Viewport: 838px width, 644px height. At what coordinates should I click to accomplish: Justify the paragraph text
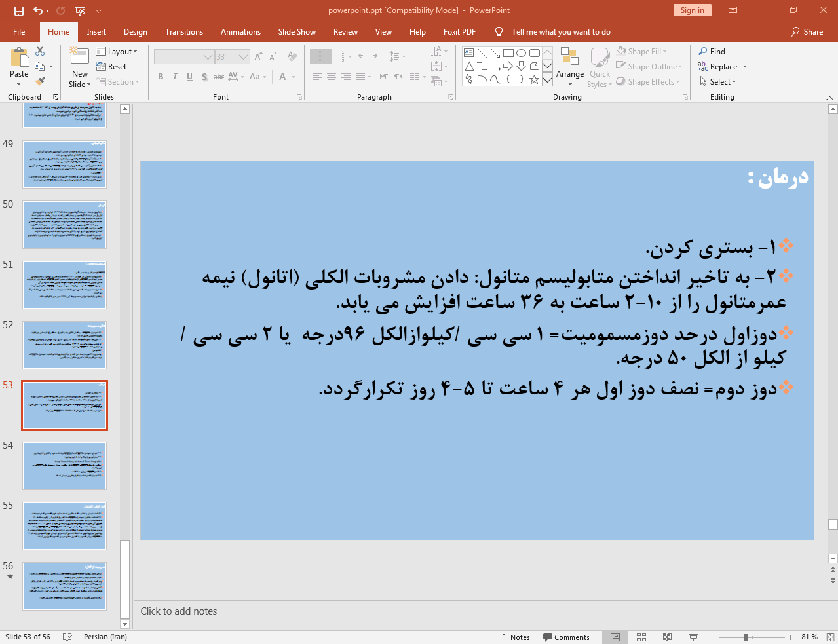360,77
